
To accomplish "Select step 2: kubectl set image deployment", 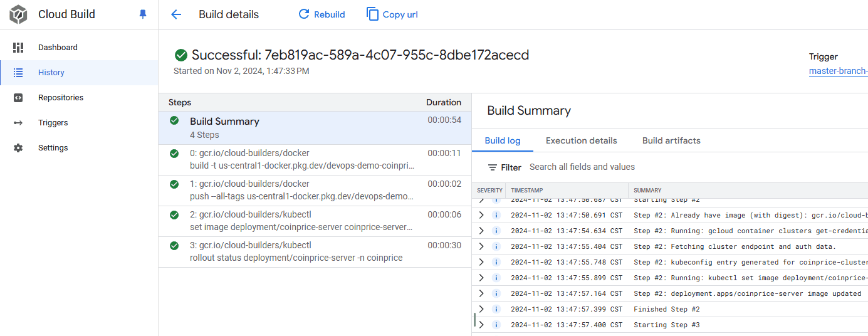I will coord(315,221).
